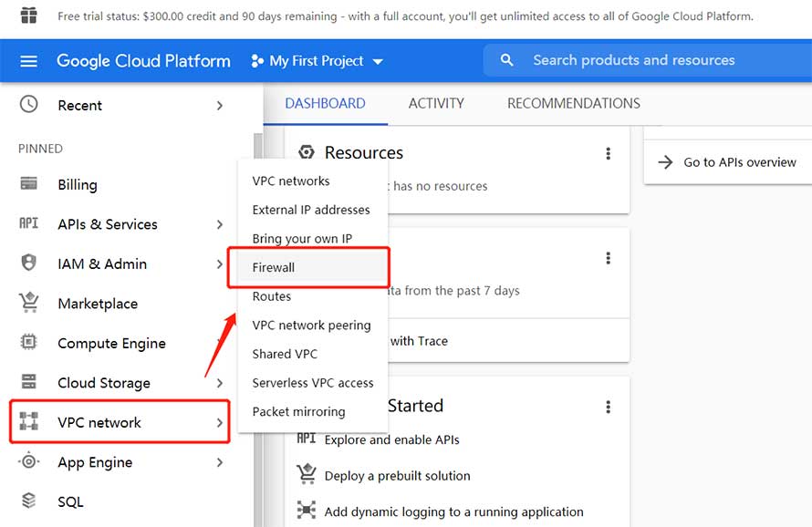Select Shared VPC in the submenu
Viewport: 812px width, 527px height.
click(313, 354)
